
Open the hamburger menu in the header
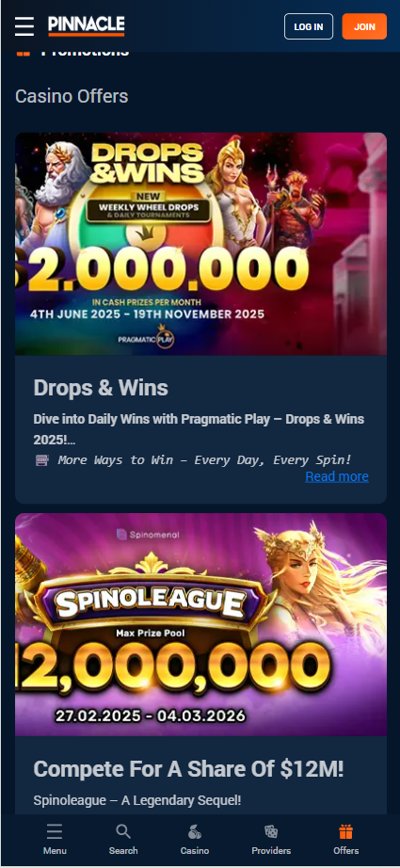tap(24, 26)
